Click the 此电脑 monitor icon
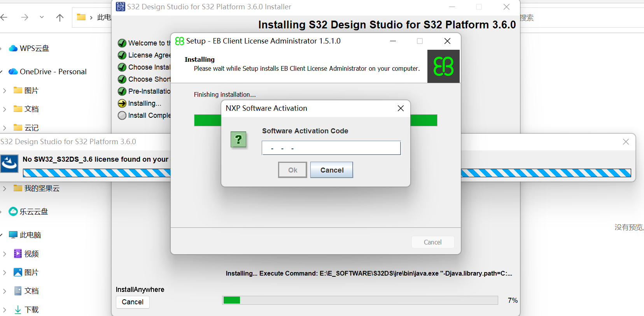 (x=13, y=235)
